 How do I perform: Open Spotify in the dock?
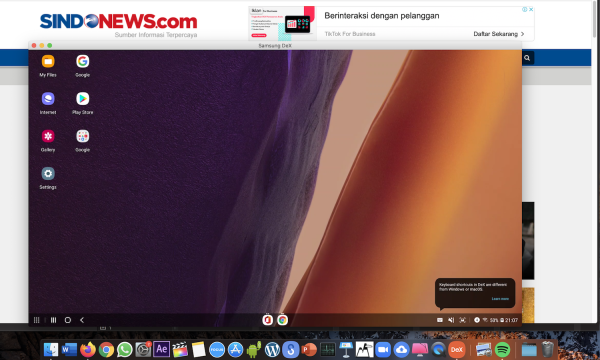[502, 350]
